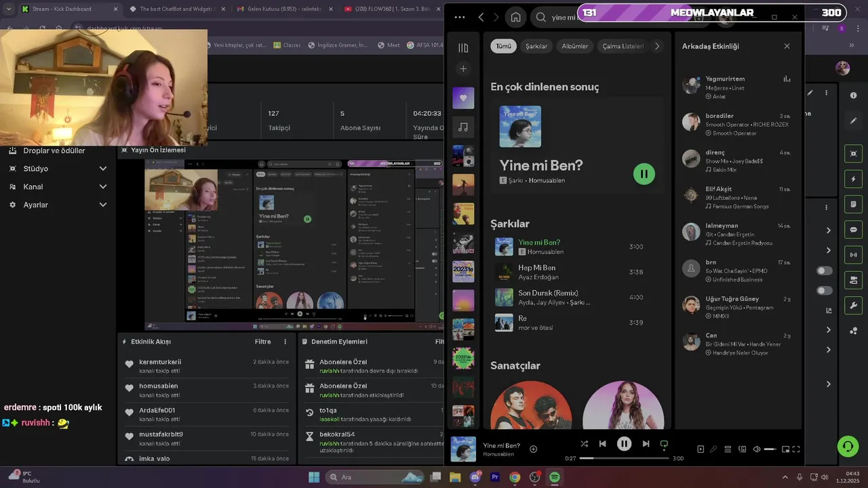Image resolution: width=868 pixels, height=488 pixels.
Task: Enter Spotify full screen mode
Action: pyautogui.click(x=796, y=449)
